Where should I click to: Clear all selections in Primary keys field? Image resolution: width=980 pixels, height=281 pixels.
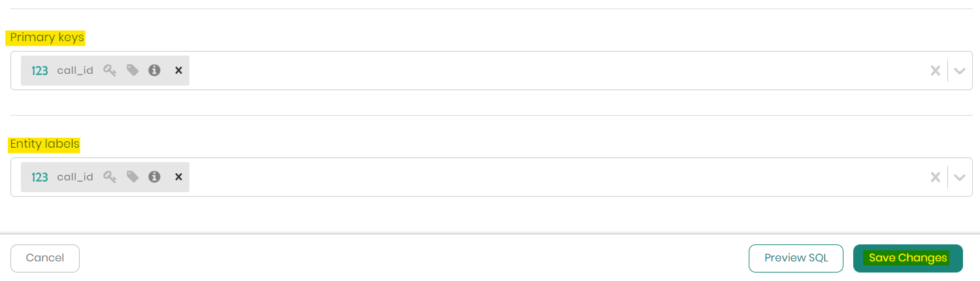point(936,71)
